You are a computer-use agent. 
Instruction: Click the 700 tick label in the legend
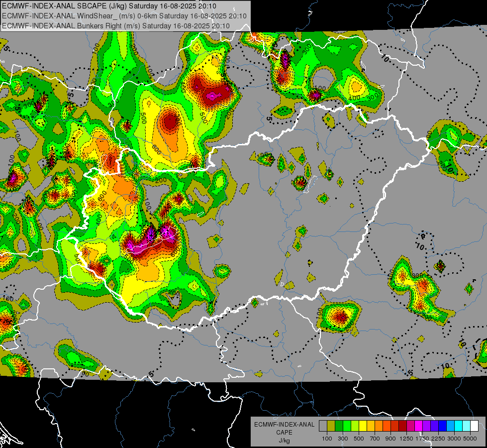(x=375, y=439)
